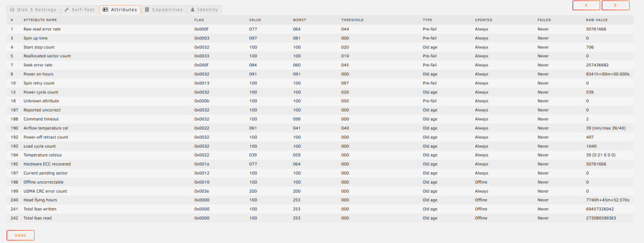Click raw value 273080599363
This screenshot has height=243, width=644.
[x=601, y=218]
